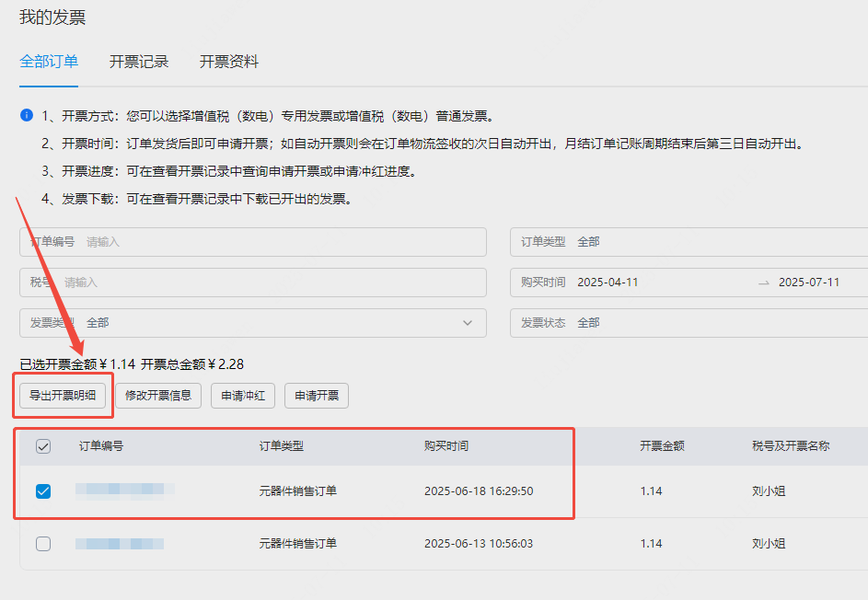Viewport: 868px width, 600px height.
Task: Uncheck the 2025-06-18 order row checkbox
Action: tap(43, 491)
